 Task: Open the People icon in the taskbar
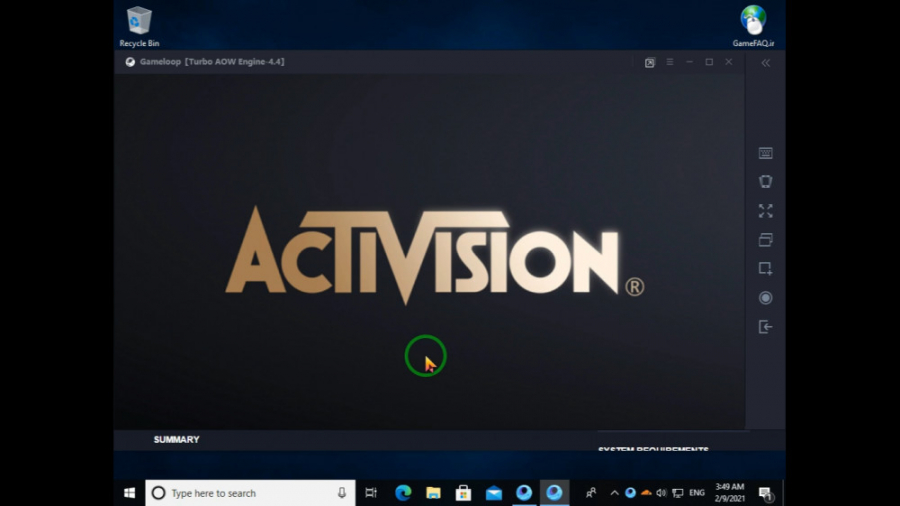click(x=591, y=493)
